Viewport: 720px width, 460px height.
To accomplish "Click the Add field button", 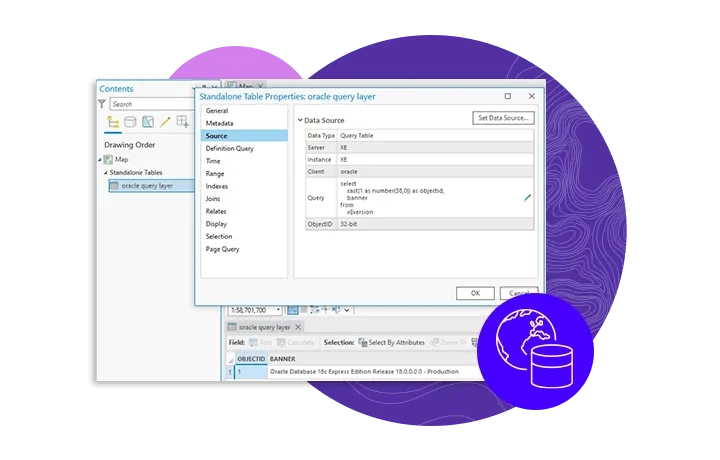I will [260, 342].
